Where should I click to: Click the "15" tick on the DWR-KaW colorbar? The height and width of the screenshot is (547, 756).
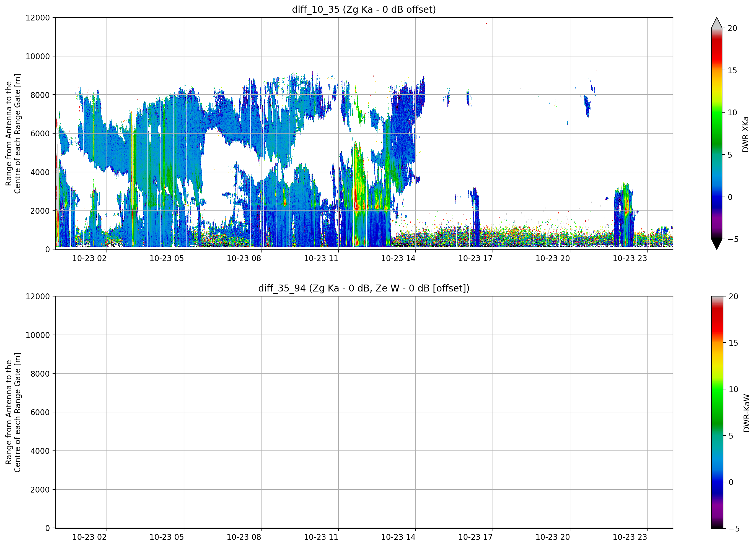point(733,343)
